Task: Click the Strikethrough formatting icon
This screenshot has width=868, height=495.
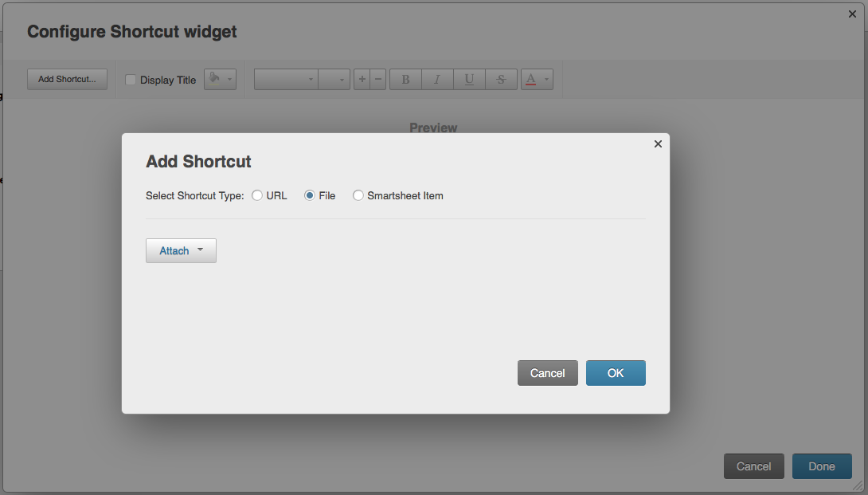Action: pos(501,79)
